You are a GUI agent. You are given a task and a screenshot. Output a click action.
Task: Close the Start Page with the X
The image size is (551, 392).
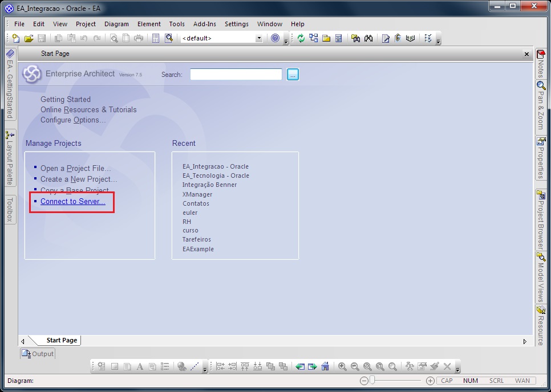pyautogui.click(x=526, y=54)
